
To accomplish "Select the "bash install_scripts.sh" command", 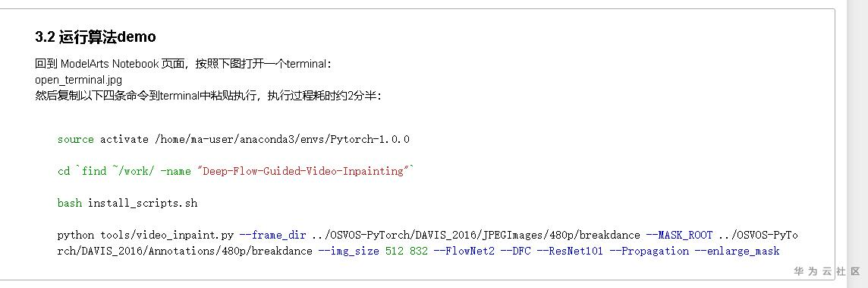I will pyautogui.click(x=127, y=203).
